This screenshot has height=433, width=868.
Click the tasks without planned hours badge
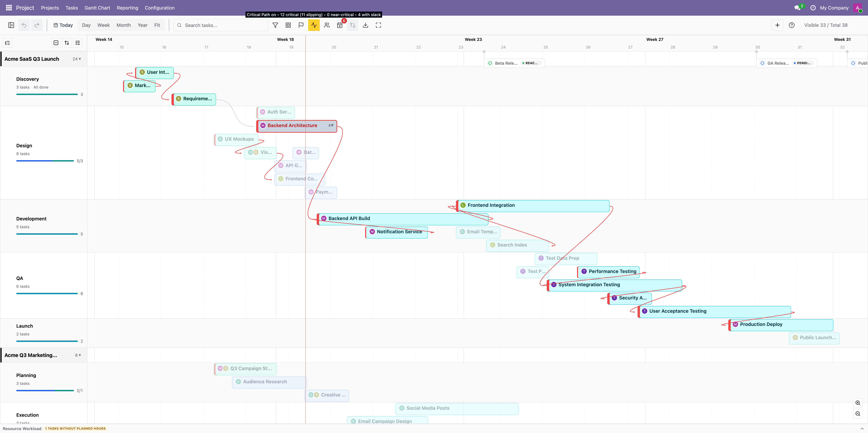point(75,429)
